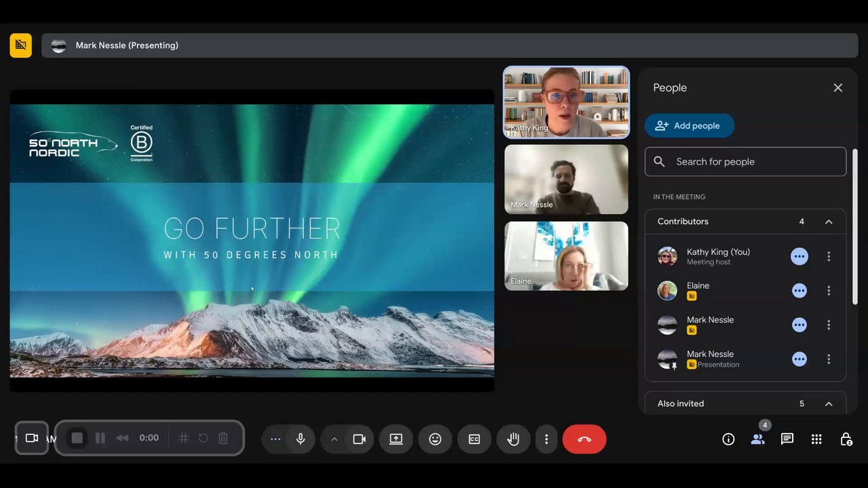The image size is (868, 488).
Task: Restart recording with the circular arrow icon
Action: tap(203, 438)
